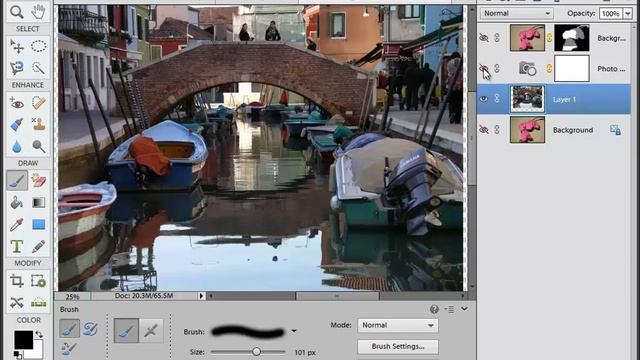Select the Eyedropper color picker tool

point(17,224)
